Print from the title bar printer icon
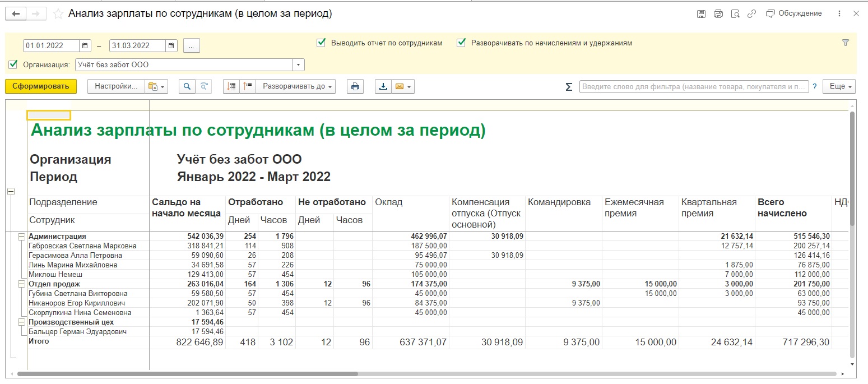Screen dimensions: 868x384 (718, 13)
